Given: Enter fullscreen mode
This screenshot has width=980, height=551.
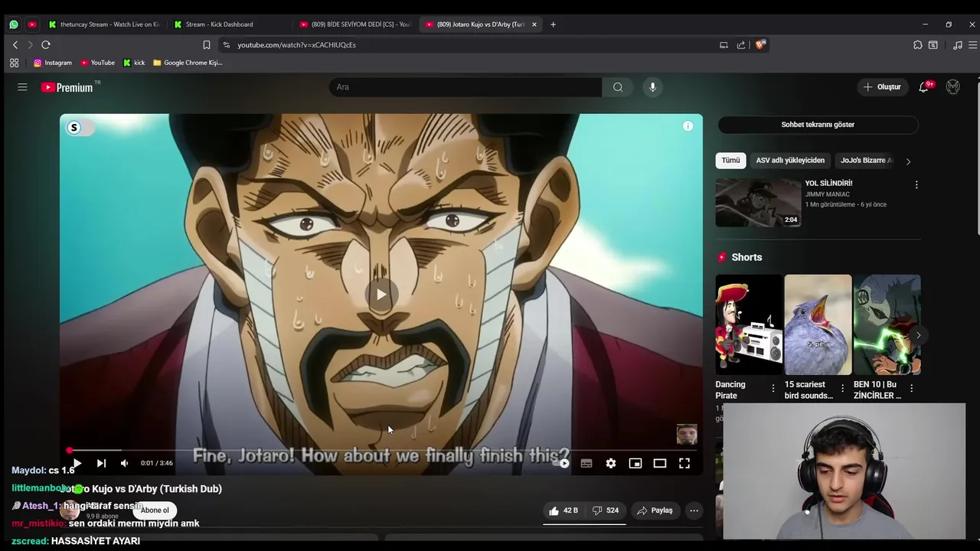Looking at the screenshot, I should [x=684, y=463].
